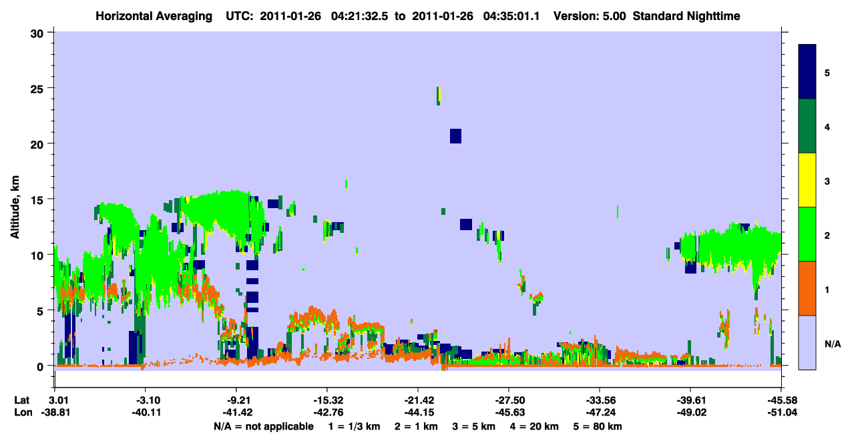Click the legend entry '5 = 80 km'

point(599,426)
